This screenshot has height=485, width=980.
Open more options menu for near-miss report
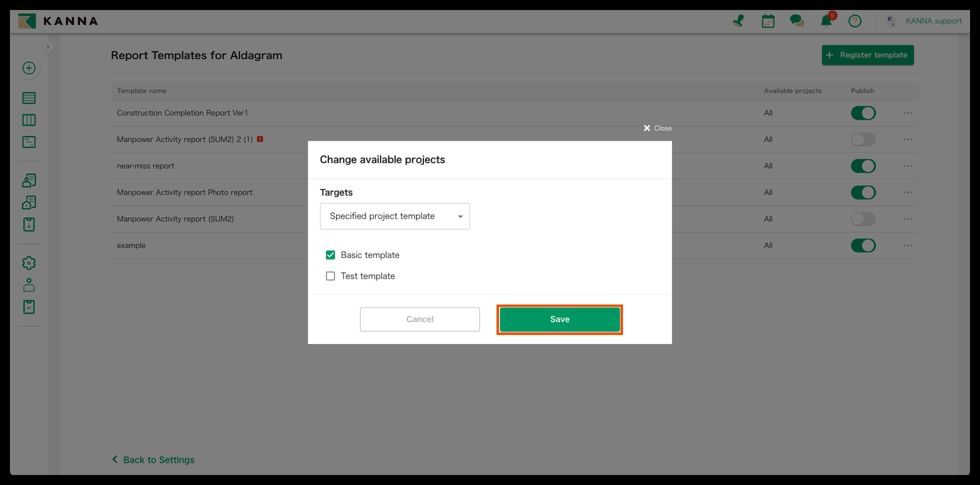[x=908, y=166]
